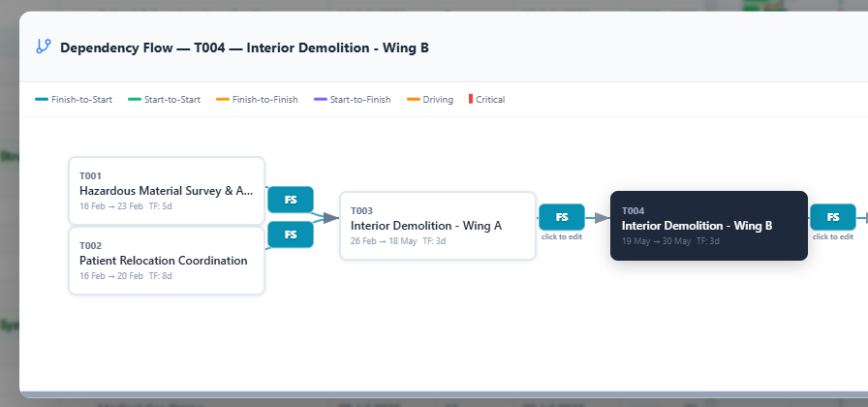Click the horizontal scrollbar under the flow diagram

(444, 394)
